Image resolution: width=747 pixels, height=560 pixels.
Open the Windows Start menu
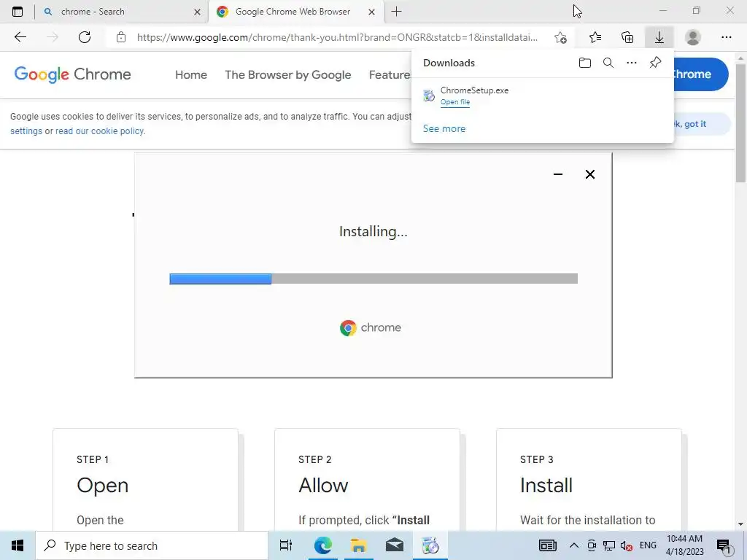18,545
